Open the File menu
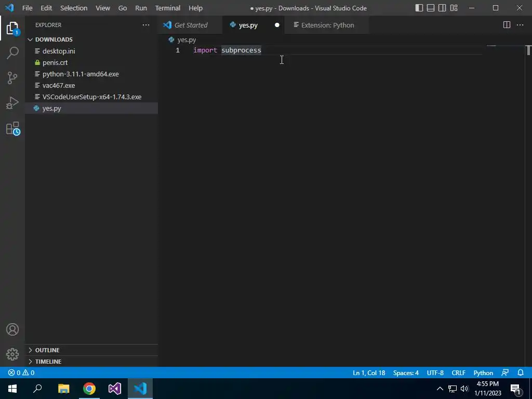Image resolution: width=532 pixels, height=399 pixels. tap(27, 8)
